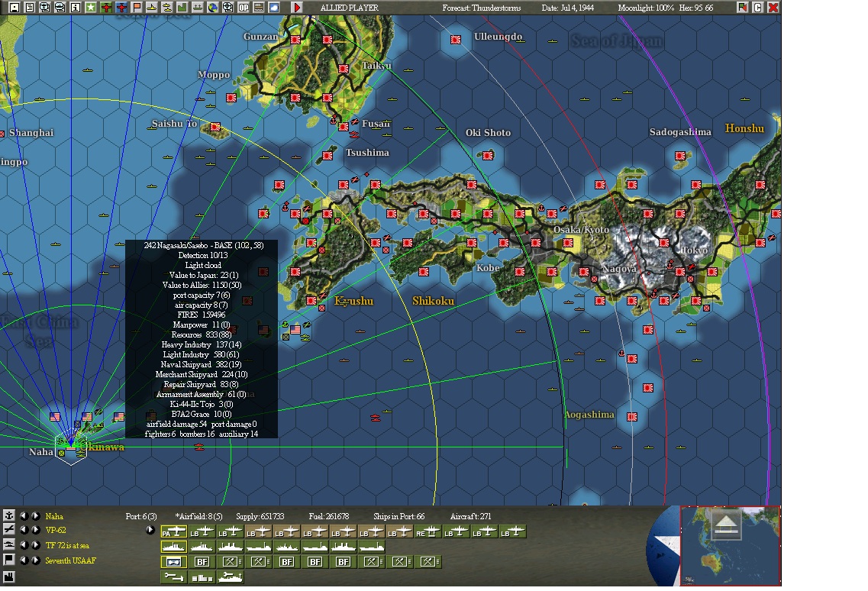Click the up-arrow button on the minimap
Image resolution: width=868 pixels, height=591 pixels.
click(726, 524)
